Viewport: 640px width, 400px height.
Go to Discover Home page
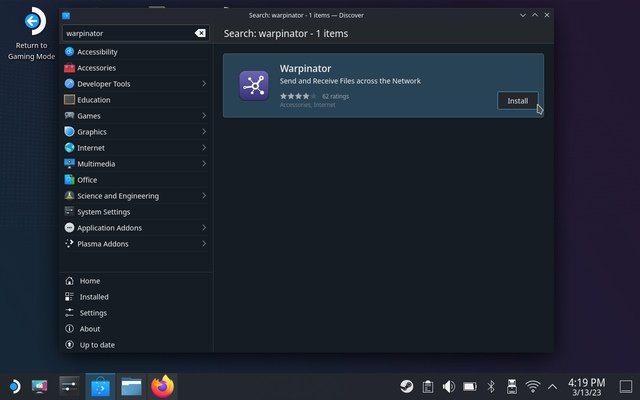[x=136, y=281]
